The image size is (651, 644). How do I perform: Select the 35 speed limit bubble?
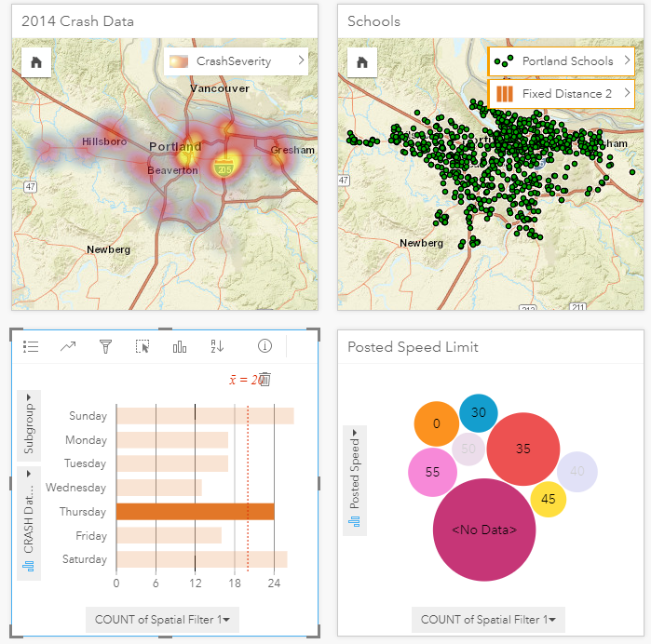coord(523,449)
